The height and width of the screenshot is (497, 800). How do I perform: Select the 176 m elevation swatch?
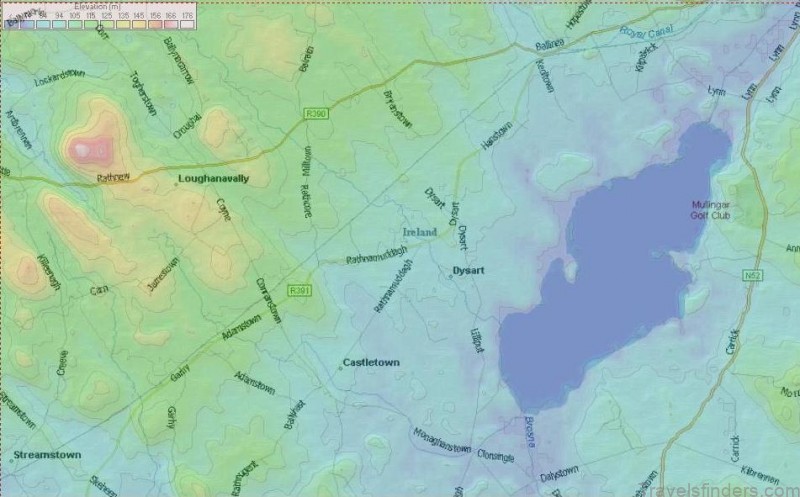[x=187, y=24]
